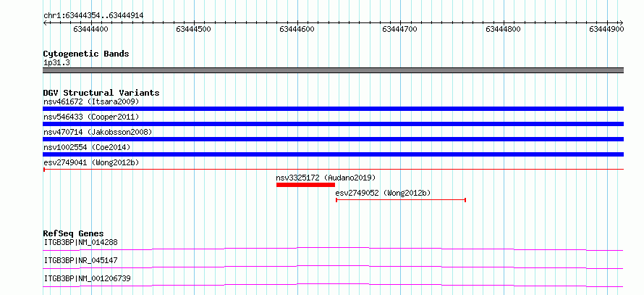
Task: Click the magenta line for ITGB3BP|NM_001206739
Action: (333, 285)
